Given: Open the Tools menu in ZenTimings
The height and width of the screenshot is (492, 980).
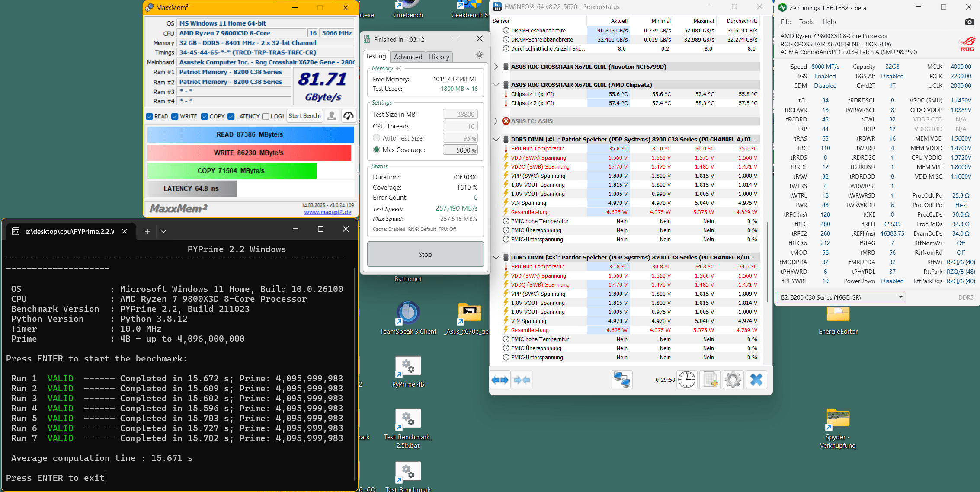Looking at the screenshot, I should [x=806, y=22].
